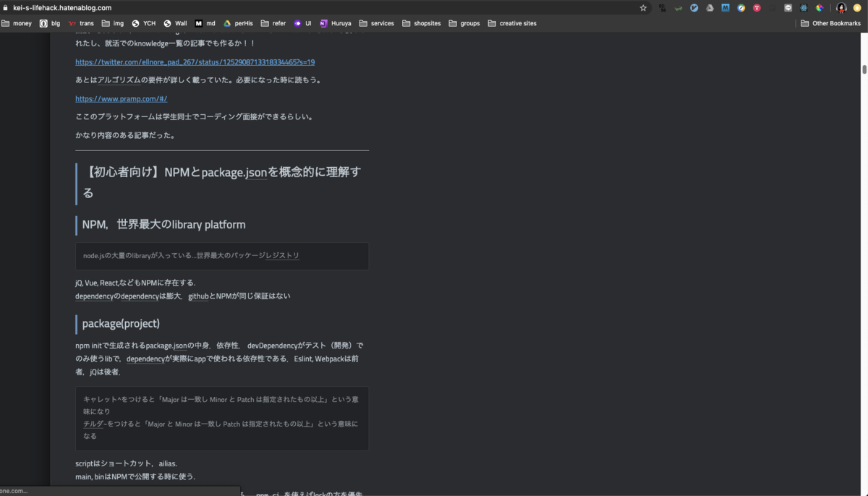Click the blue M extension icon
This screenshot has height=496, width=868.
[726, 8]
